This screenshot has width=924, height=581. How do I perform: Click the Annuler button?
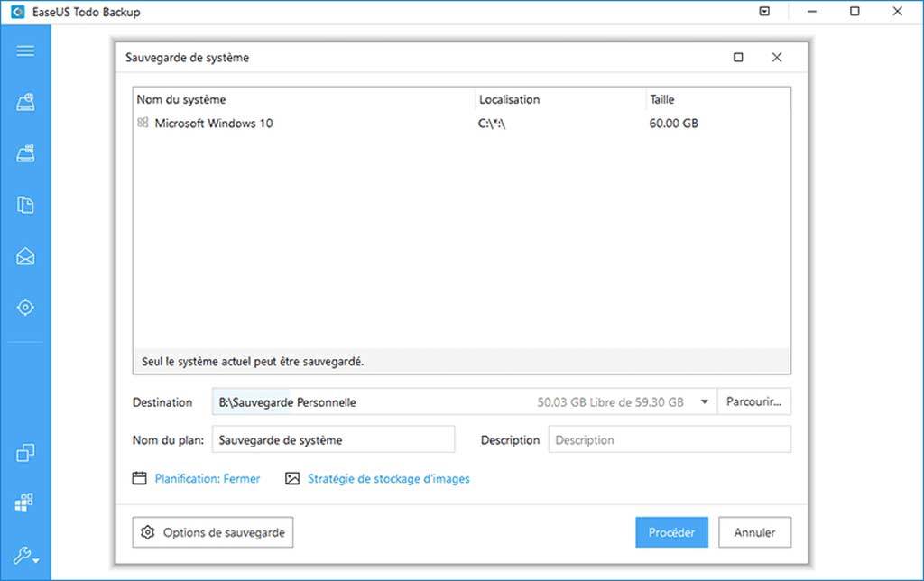755,532
